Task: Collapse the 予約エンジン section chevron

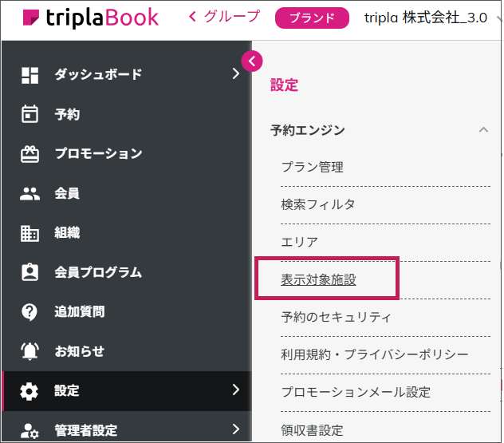Action: [x=484, y=130]
